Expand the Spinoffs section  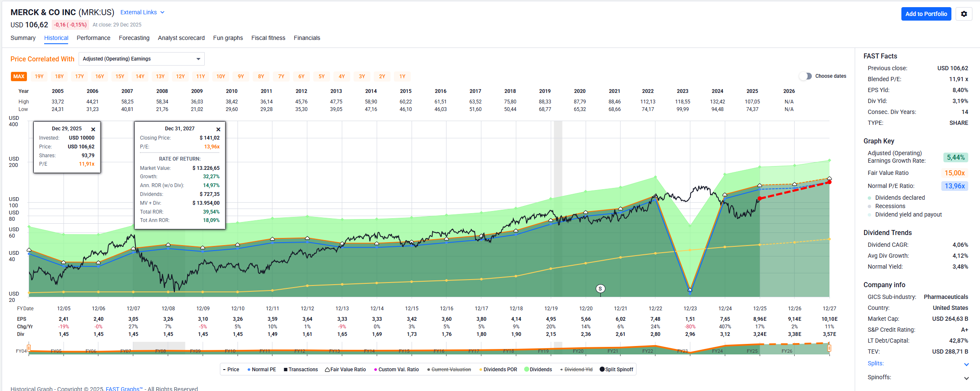[966, 378]
